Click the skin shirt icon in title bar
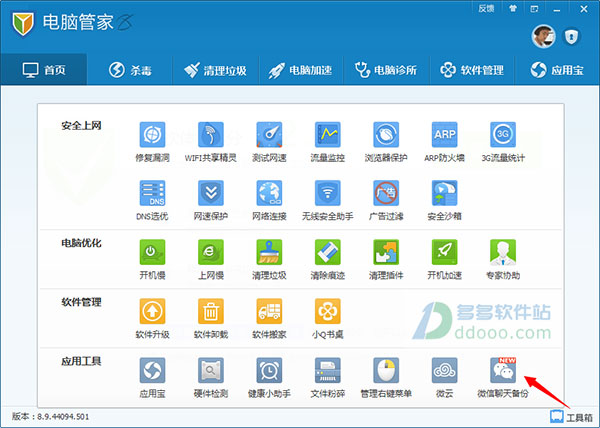The width and height of the screenshot is (600, 428). tap(513, 8)
